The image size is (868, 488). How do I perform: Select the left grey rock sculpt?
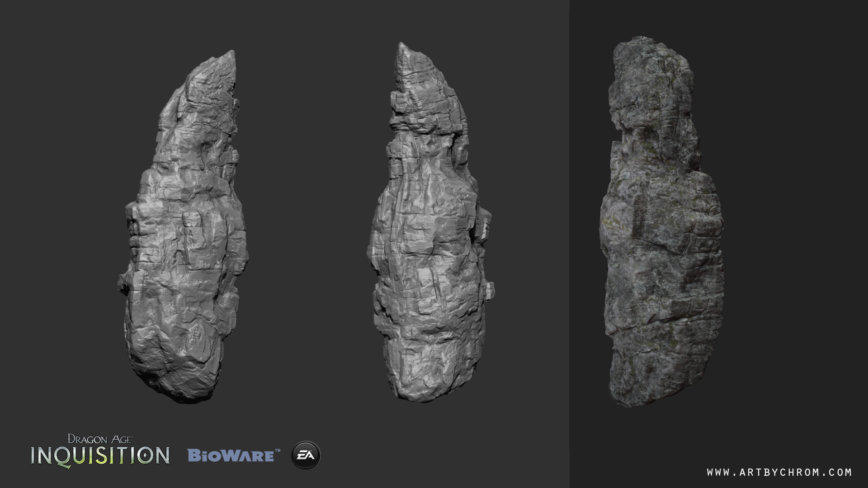pyautogui.click(x=183, y=227)
